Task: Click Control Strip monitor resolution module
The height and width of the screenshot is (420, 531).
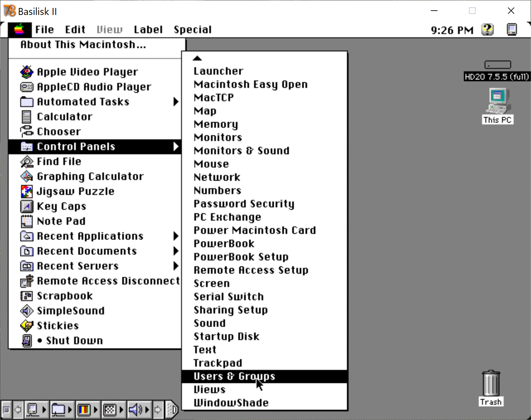Action: pos(113,410)
